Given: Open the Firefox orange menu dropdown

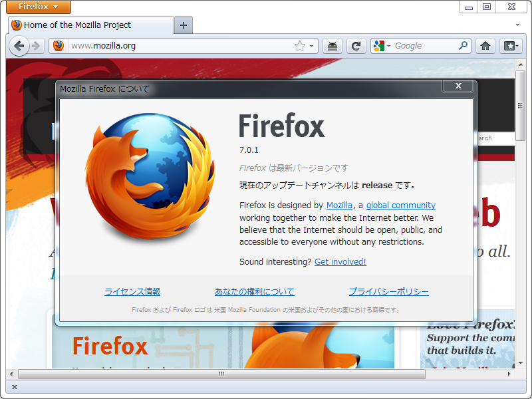Looking at the screenshot, I should pos(37,7).
